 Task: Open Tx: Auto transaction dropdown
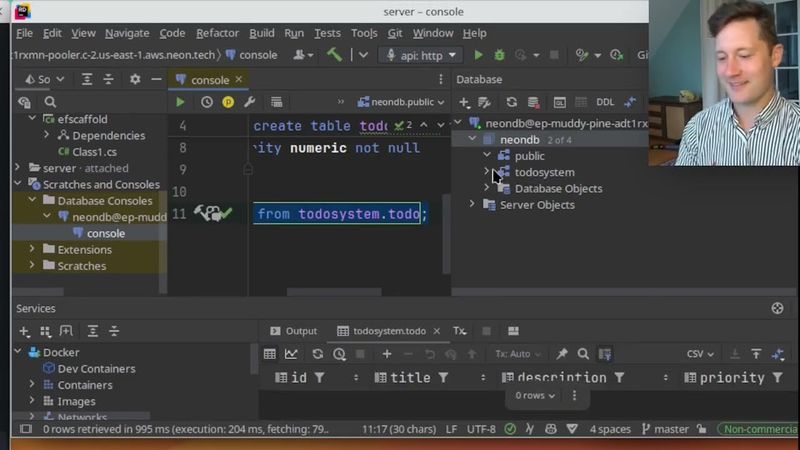point(518,354)
